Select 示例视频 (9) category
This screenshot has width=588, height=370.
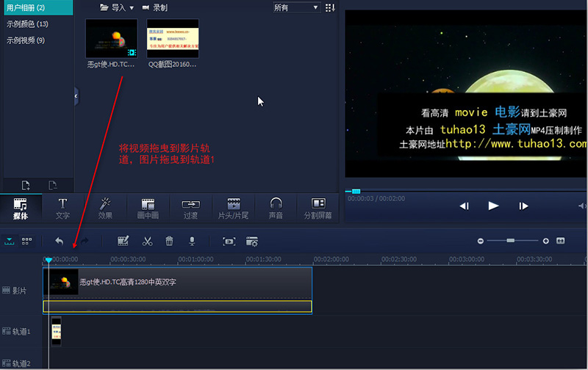point(26,40)
